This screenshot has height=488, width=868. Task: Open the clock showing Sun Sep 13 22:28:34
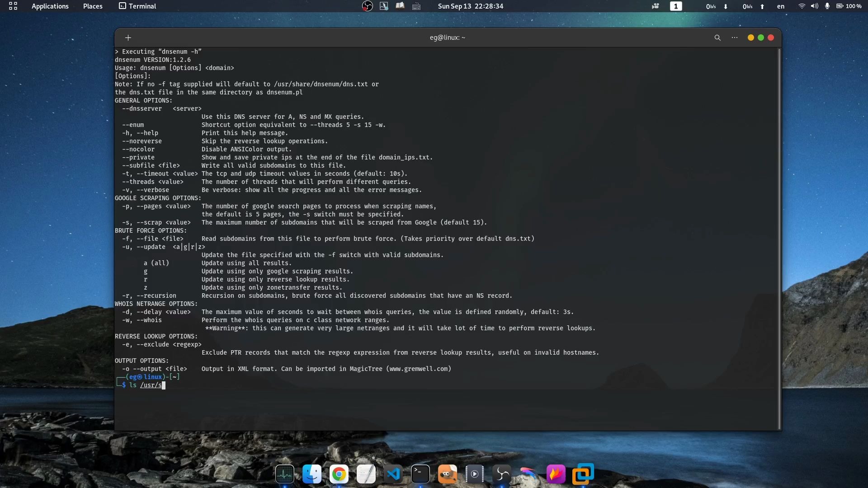471,6
